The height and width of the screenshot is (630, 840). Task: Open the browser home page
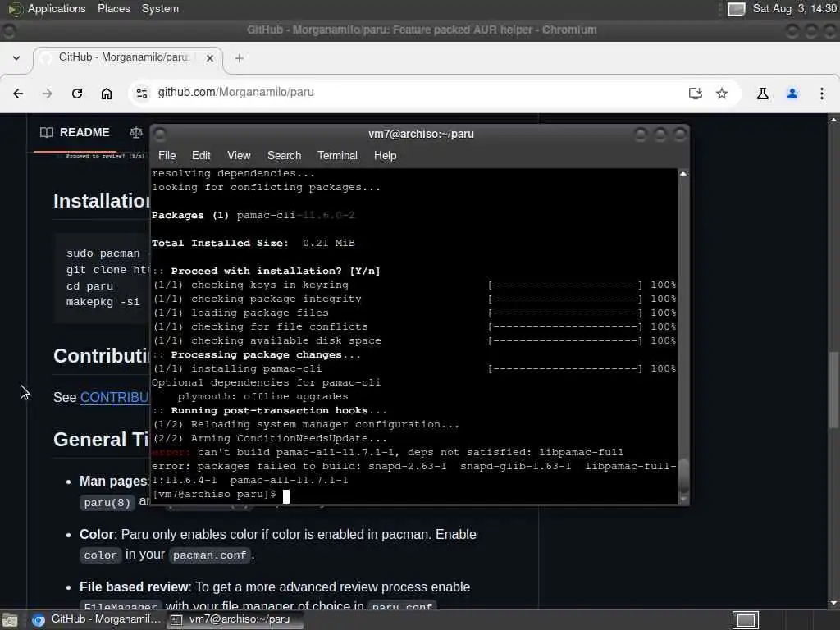(107, 94)
